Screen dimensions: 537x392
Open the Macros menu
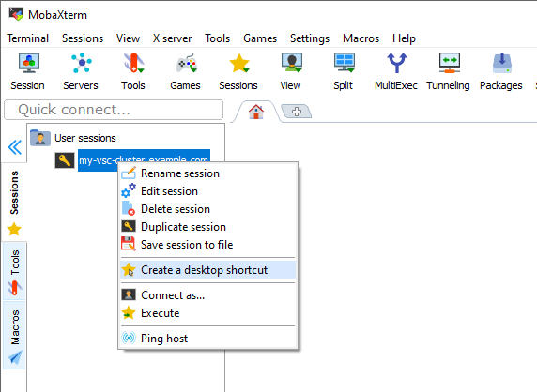click(361, 38)
